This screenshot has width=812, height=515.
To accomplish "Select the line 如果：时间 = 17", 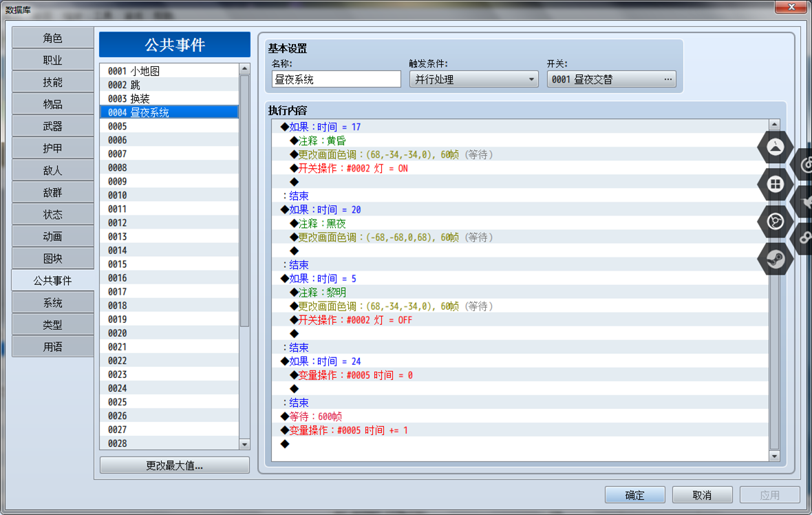I will coord(520,127).
